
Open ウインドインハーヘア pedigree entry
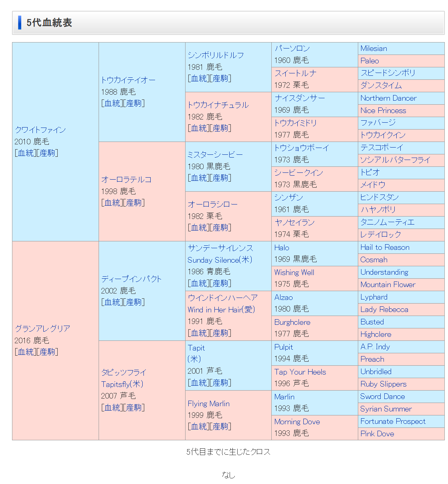click(x=223, y=298)
